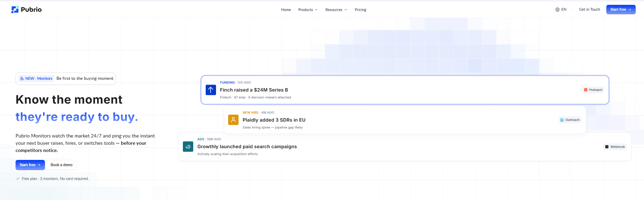
Task: Click the Monitors badge icon
Action: pyautogui.click(x=22, y=78)
